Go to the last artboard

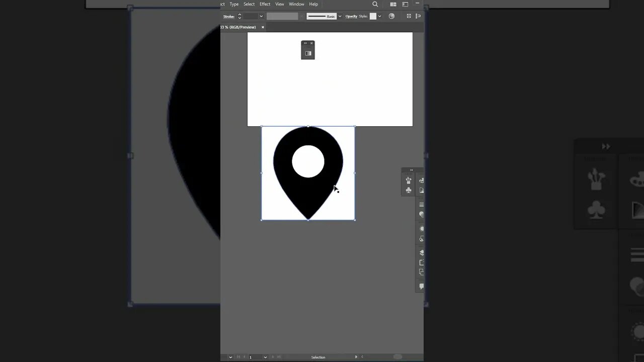click(279, 357)
